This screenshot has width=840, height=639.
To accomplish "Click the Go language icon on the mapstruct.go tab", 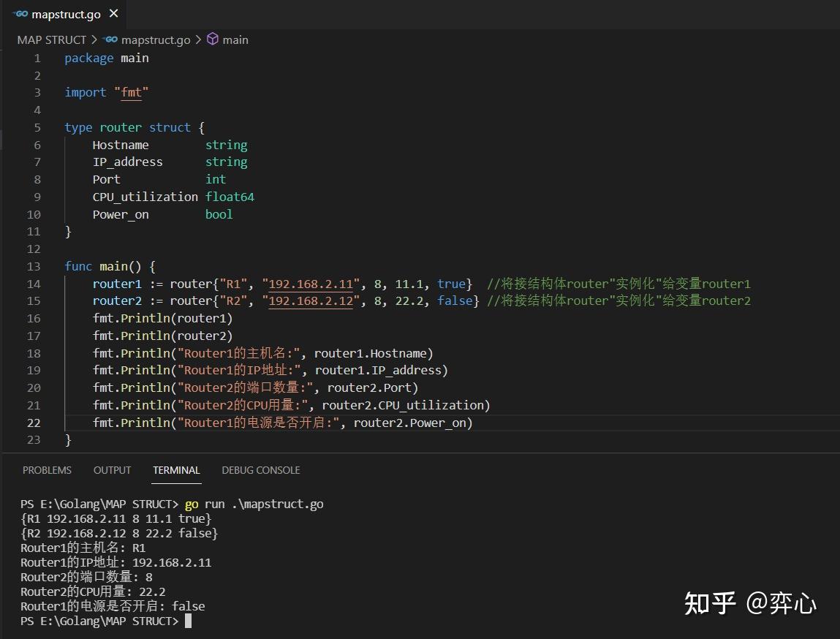I will [20, 13].
